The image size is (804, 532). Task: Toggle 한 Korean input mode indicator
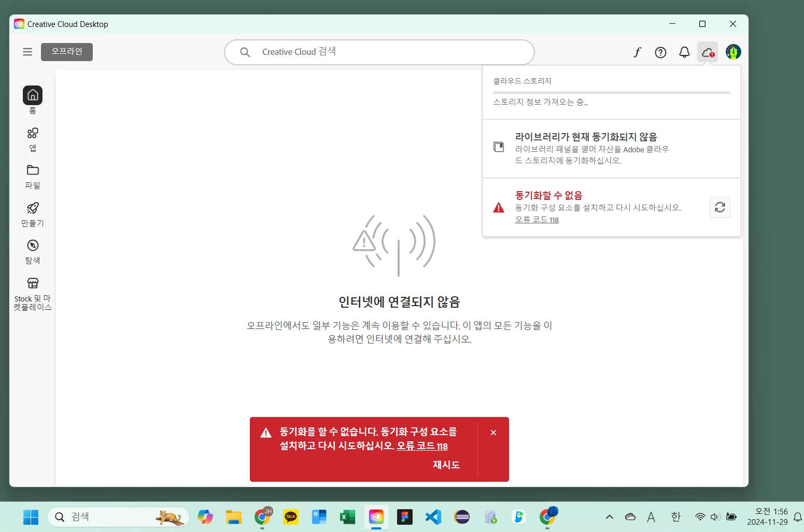[675, 517]
